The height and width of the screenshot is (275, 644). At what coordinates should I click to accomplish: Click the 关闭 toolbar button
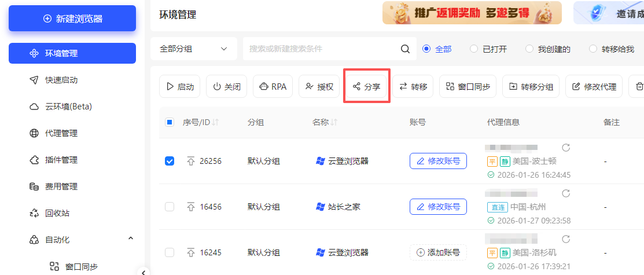tap(227, 86)
